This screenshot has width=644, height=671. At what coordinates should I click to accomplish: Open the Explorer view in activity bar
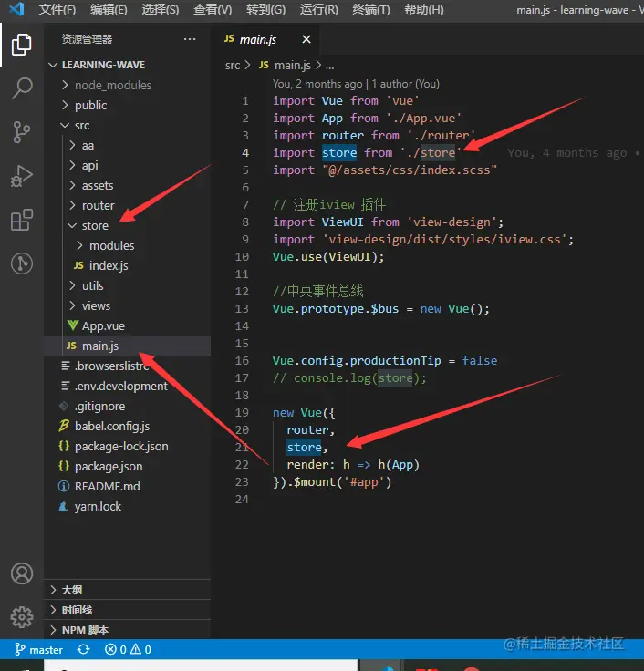click(21, 45)
